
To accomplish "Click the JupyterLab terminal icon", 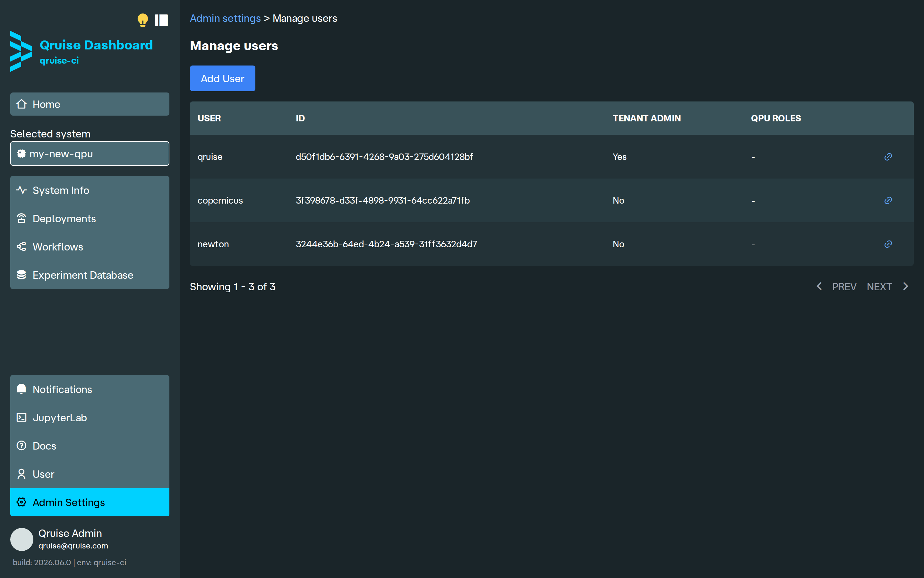I will coord(21,417).
